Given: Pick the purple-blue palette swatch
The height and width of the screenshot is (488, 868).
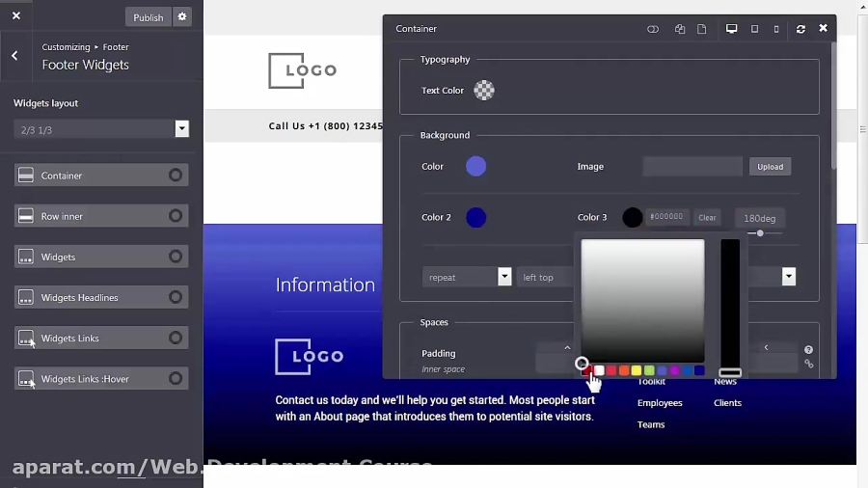Looking at the screenshot, I should coord(662,370).
